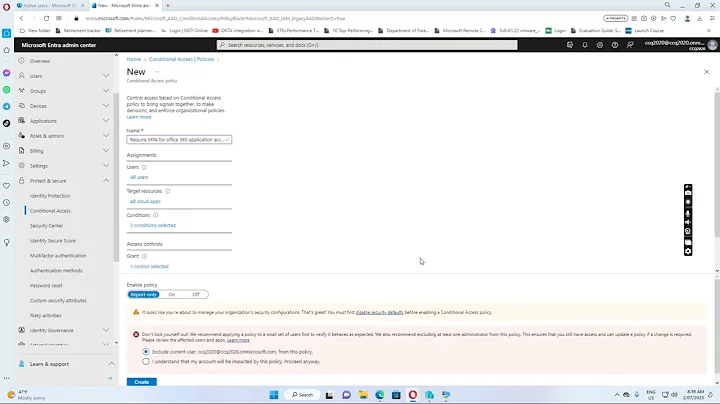Open File Explorer from the taskbar
The width and height of the screenshot is (720, 404).
point(363,395)
